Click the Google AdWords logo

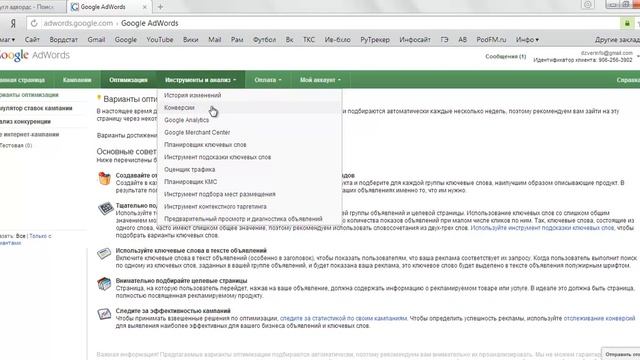click(34, 56)
